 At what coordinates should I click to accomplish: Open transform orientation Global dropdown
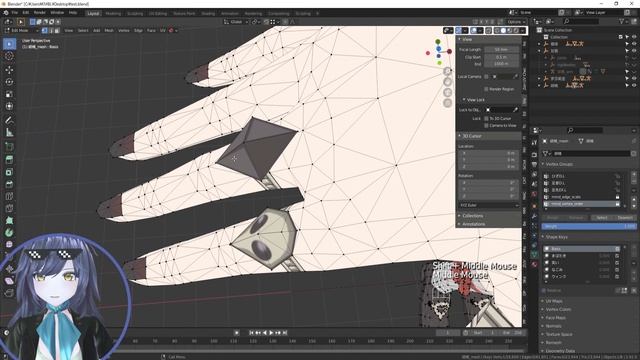[236, 22]
